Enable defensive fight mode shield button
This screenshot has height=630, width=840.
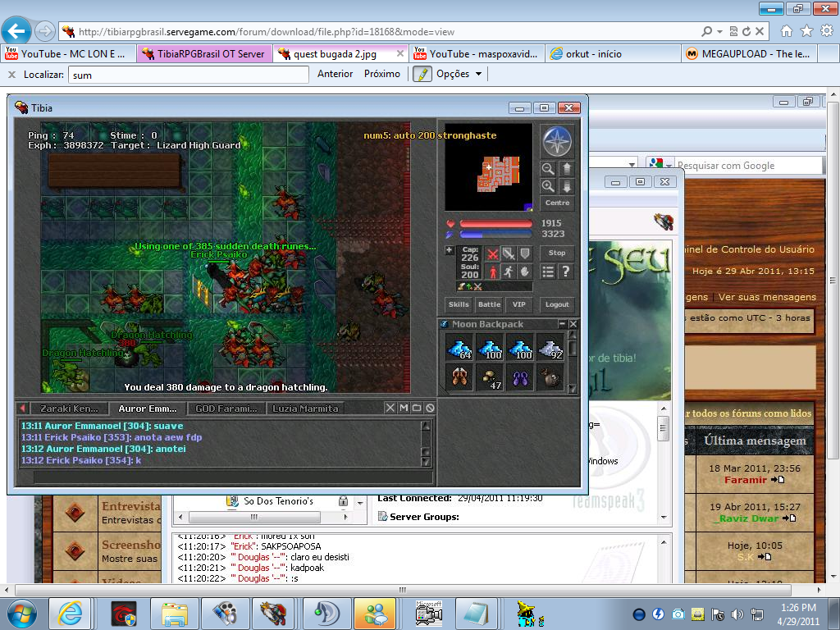point(524,253)
